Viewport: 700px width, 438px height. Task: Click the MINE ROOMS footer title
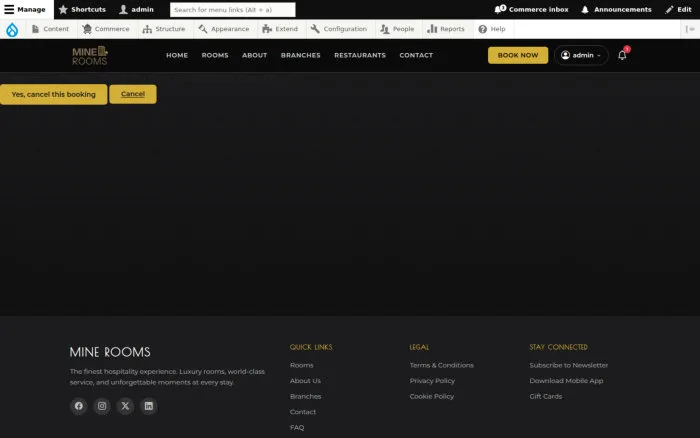click(110, 352)
